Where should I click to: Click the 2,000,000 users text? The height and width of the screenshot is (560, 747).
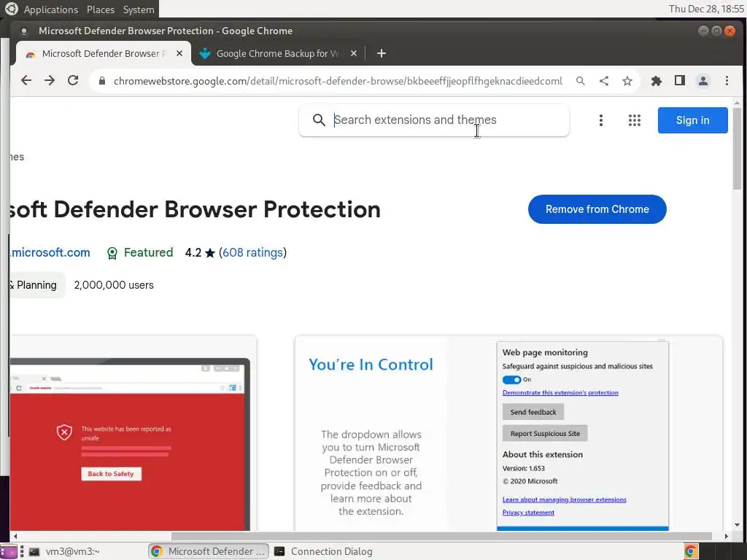(114, 285)
